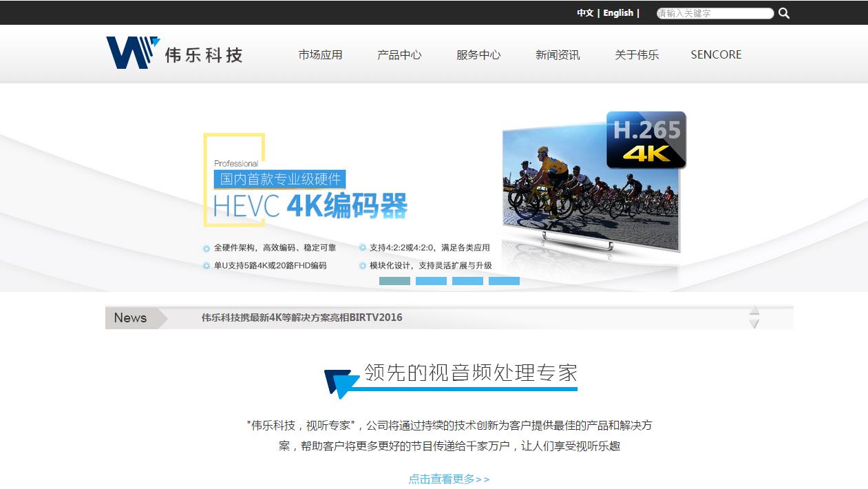Click the 国内首款专业级硬件 banner label

pyautogui.click(x=280, y=179)
